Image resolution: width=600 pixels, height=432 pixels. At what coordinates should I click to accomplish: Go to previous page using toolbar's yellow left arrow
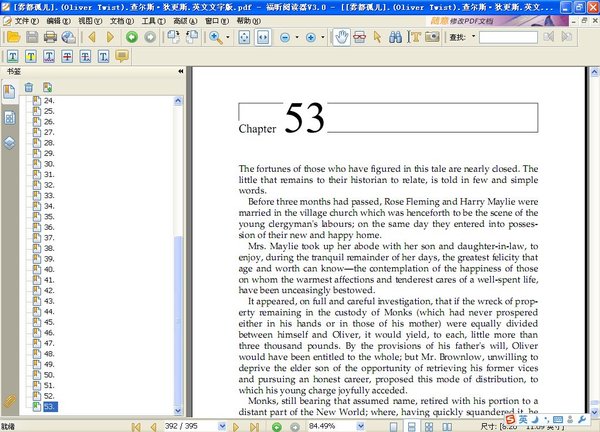tap(92, 37)
